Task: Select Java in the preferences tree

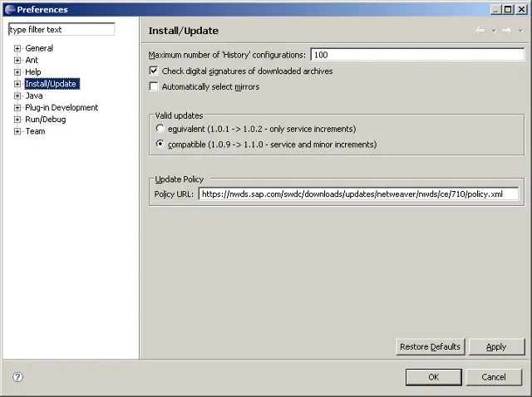Action: click(x=34, y=96)
